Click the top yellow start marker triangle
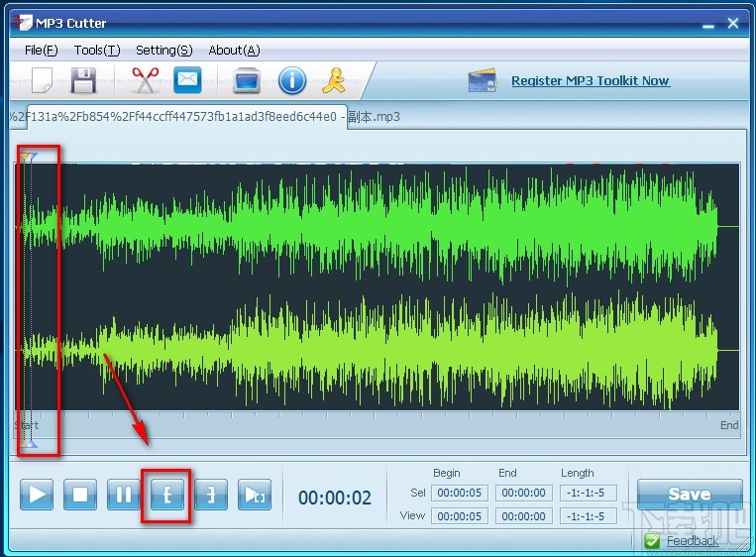The width and height of the screenshot is (756, 557). 24,157
